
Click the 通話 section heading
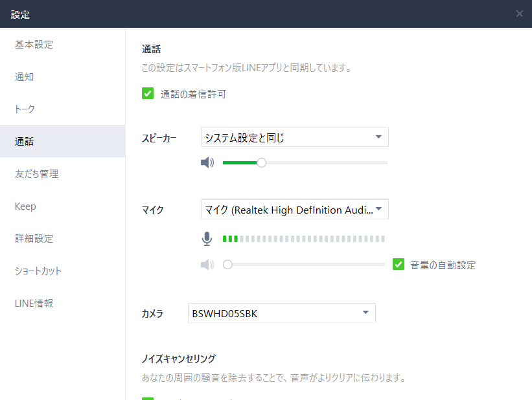152,49
